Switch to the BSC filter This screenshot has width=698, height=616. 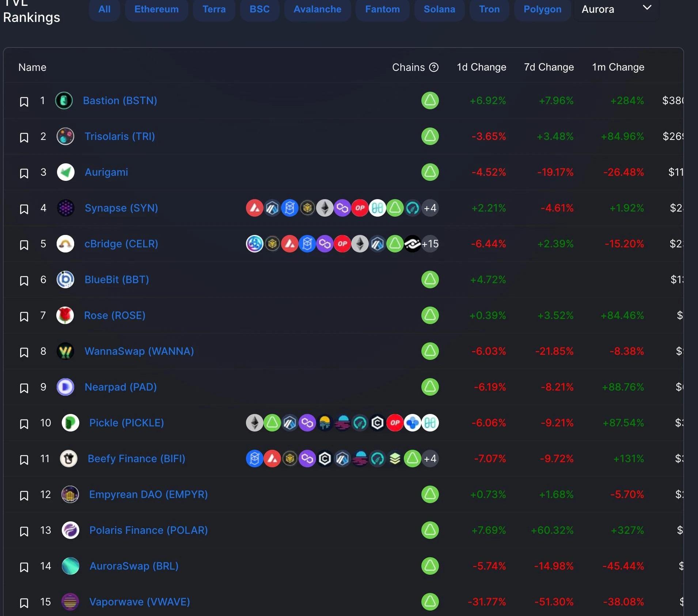point(259,9)
